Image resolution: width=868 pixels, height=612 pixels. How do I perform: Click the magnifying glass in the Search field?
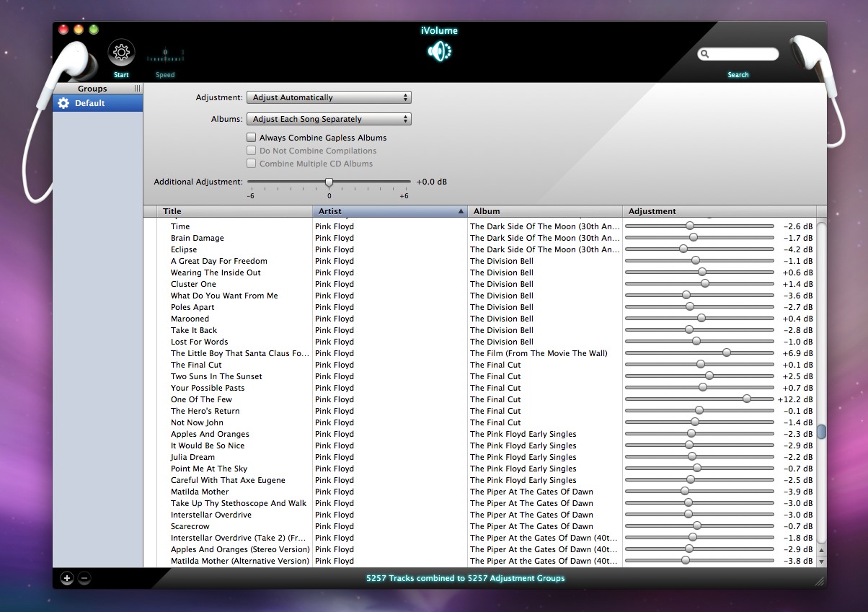click(704, 53)
